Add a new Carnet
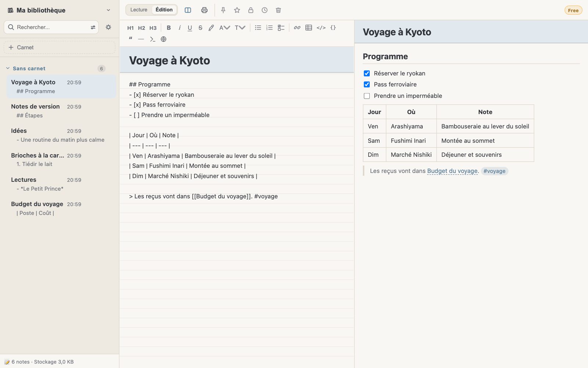 60,47
